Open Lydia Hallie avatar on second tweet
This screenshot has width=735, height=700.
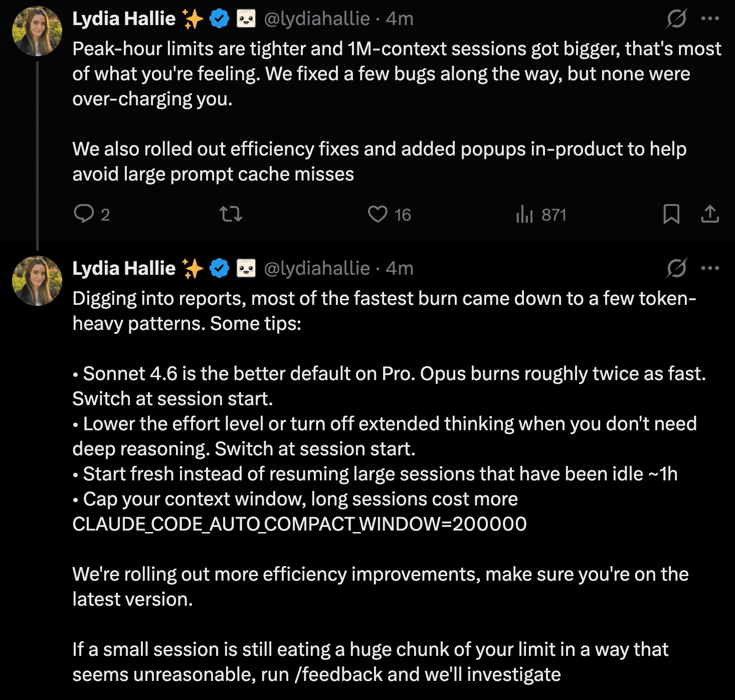coord(37,281)
